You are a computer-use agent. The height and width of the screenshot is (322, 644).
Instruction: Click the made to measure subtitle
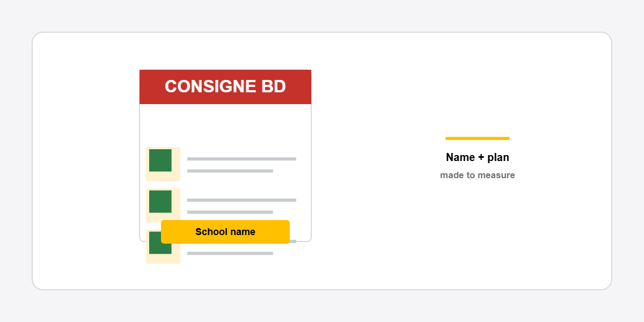pos(478,175)
